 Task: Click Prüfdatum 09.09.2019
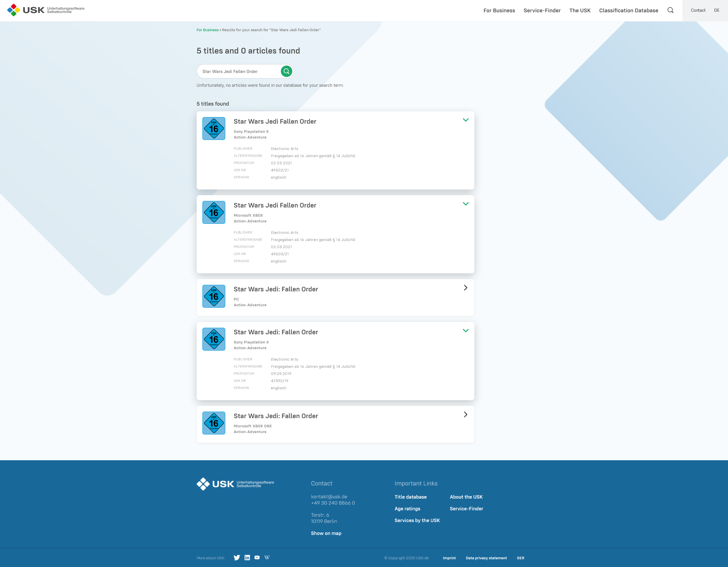[281, 374]
